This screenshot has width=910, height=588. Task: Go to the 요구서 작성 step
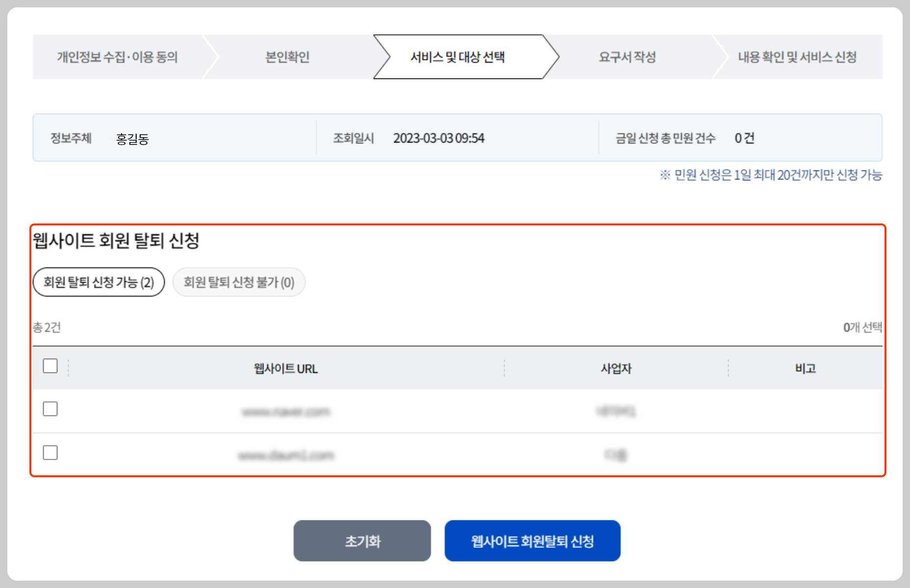pos(629,57)
